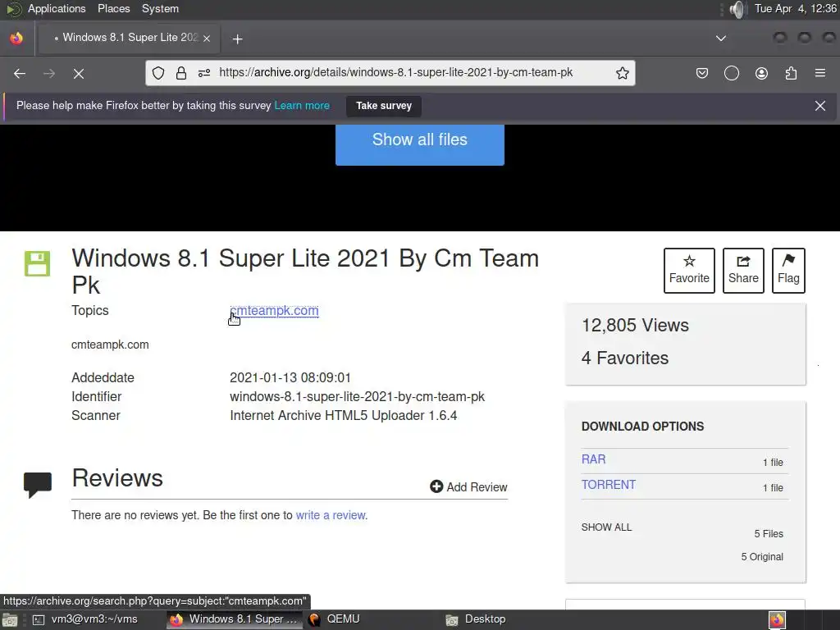Click the forward navigation arrow
Viewport: 840px width, 630px height.
pyautogui.click(x=48, y=73)
